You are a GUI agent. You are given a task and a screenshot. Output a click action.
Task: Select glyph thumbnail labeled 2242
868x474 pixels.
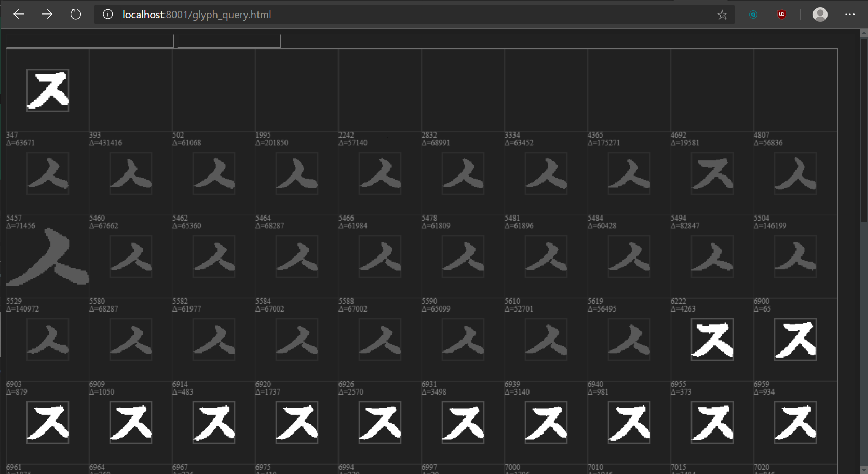tap(380, 173)
